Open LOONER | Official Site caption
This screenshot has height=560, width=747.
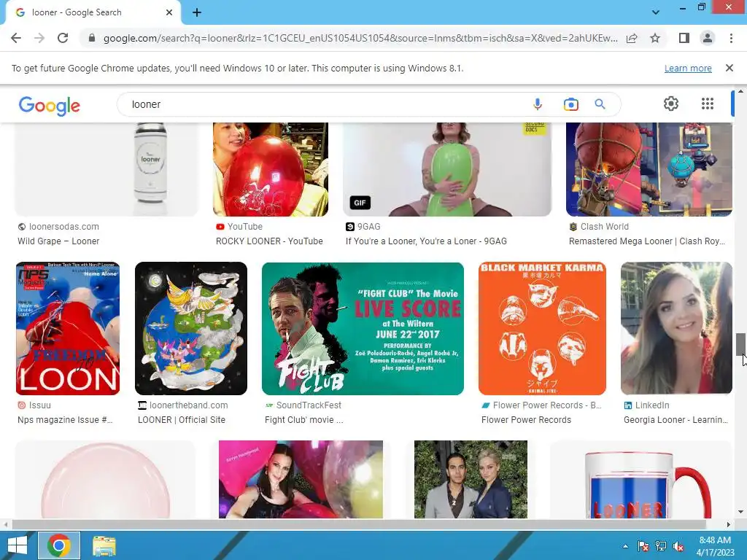[x=182, y=419]
